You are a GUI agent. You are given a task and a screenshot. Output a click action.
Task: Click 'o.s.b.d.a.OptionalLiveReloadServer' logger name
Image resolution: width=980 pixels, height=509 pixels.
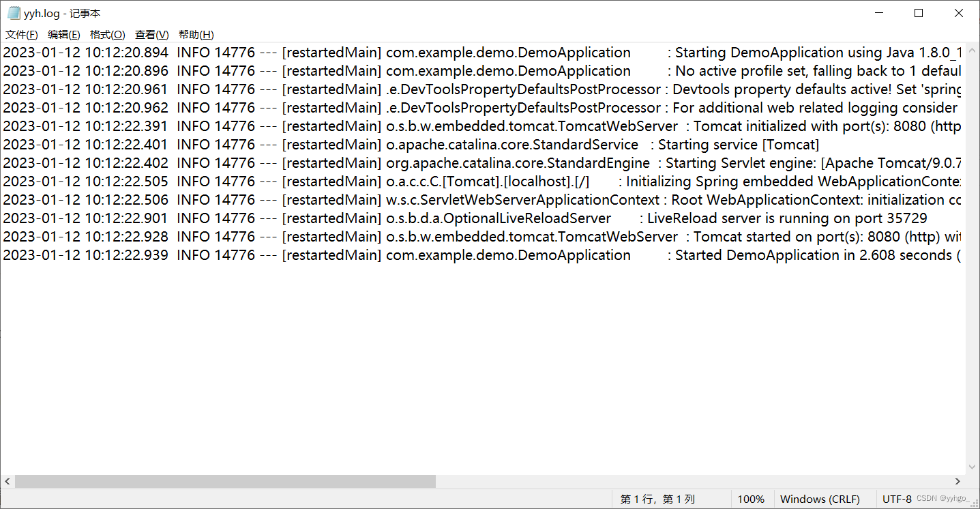tap(499, 218)
